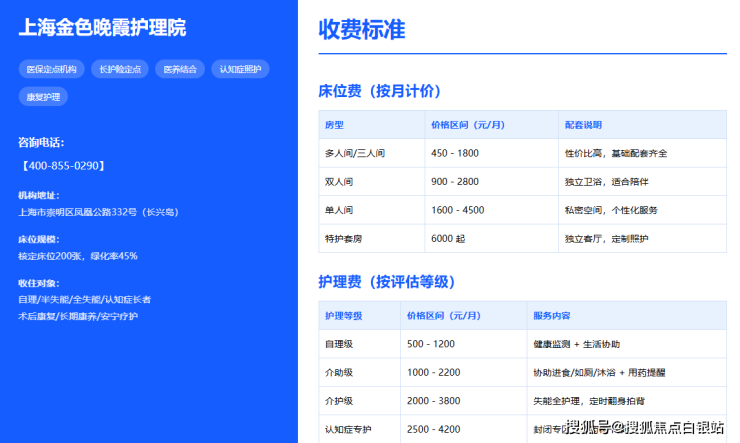Click the 机构地址 label
This screenshot has height=443, width=740.
(x=39, y=195)
